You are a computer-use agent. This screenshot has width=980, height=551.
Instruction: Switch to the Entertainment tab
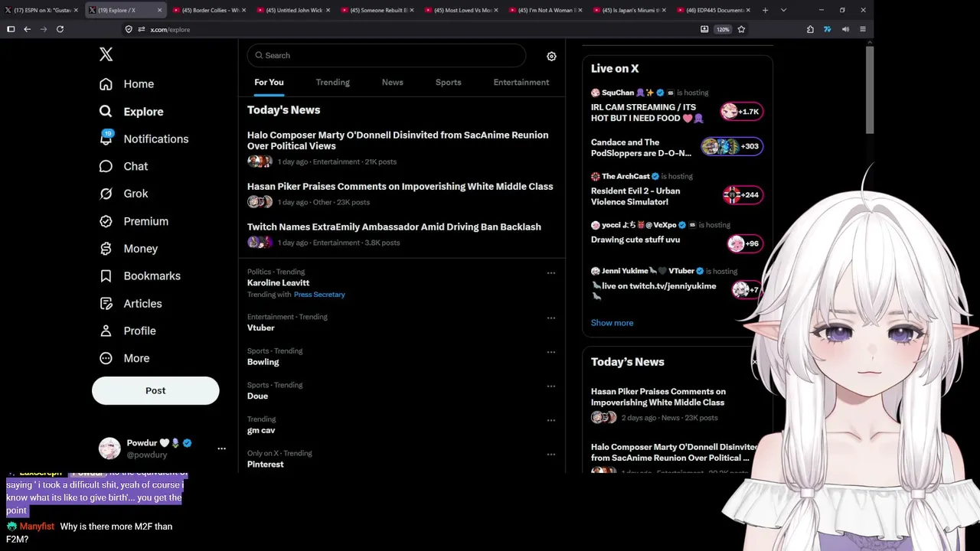tap(521, 82)
